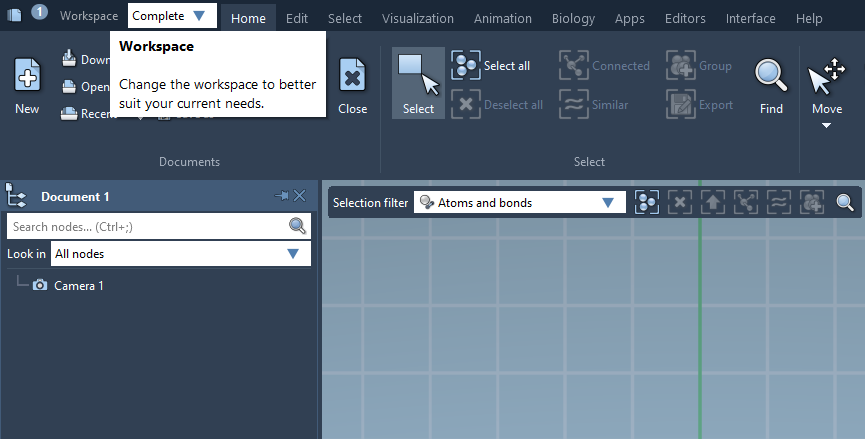Screen dimensions: 865x439
Task: Open the Workspace dropdown set to Complete
Action: pyautogui.click(x=172, y=16)
